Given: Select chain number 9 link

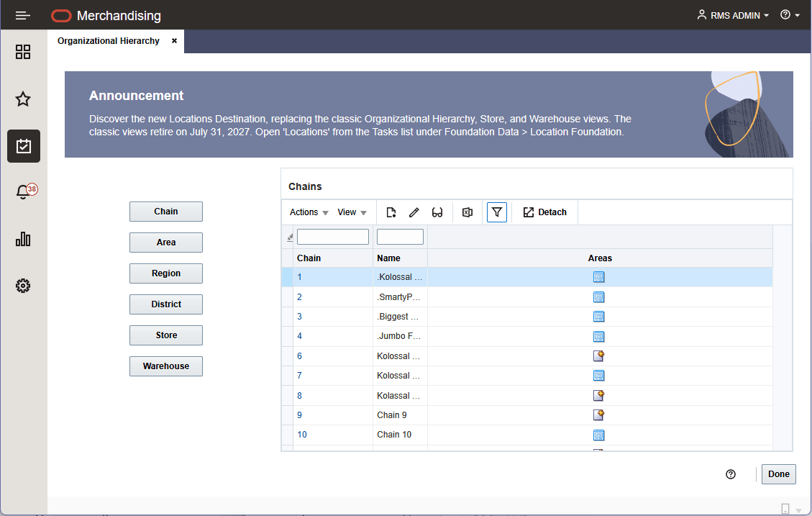Looking at the screenshot, I should [x=299, y=415].
